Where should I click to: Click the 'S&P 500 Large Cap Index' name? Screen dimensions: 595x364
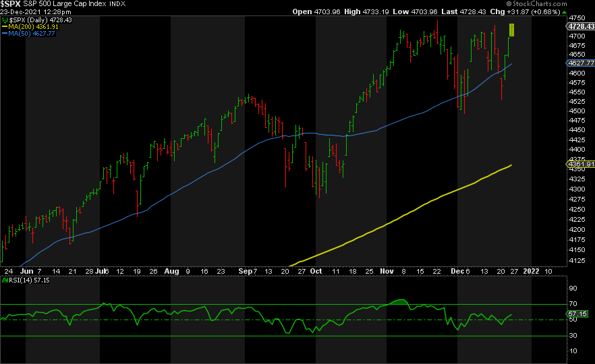click(65, 4)
